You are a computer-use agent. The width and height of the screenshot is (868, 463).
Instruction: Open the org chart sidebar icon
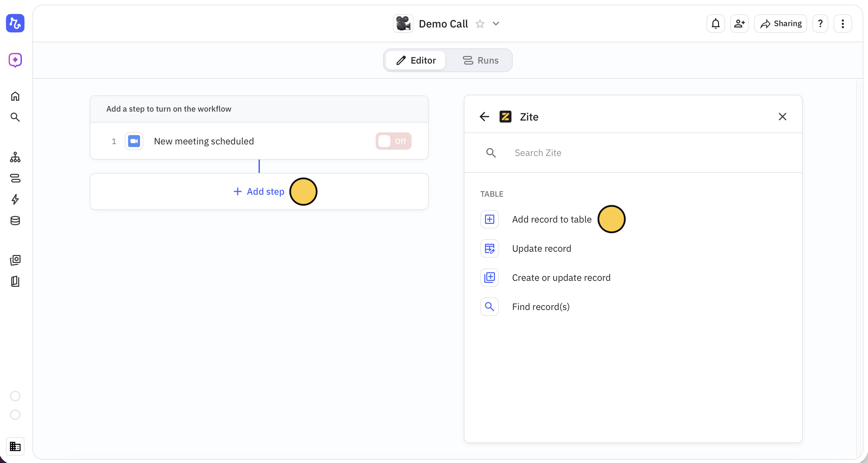15,157
